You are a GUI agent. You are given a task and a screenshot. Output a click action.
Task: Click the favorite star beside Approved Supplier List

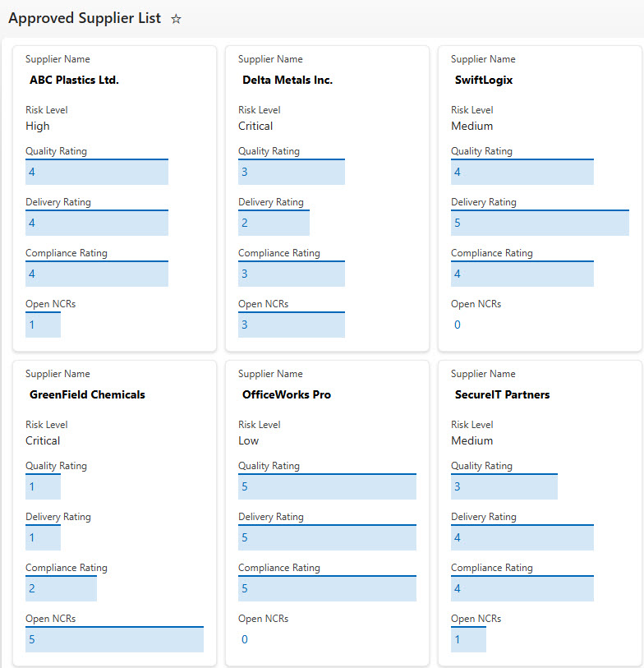[176, 19]
